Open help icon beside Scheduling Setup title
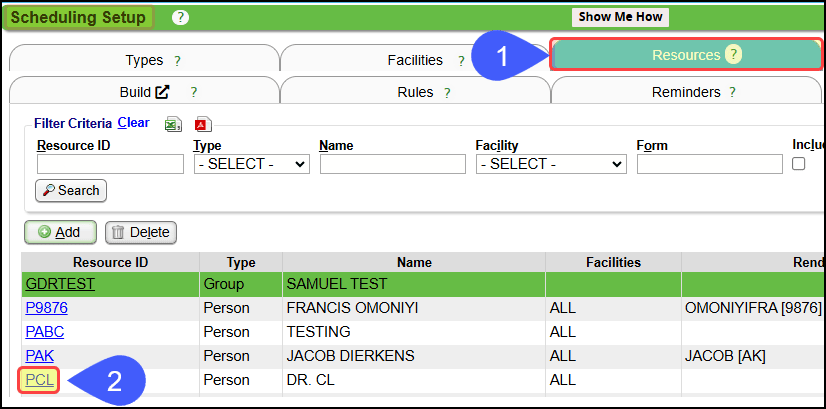Image resolution: width=826 pixels, height=409 pixels. point(180,17)
